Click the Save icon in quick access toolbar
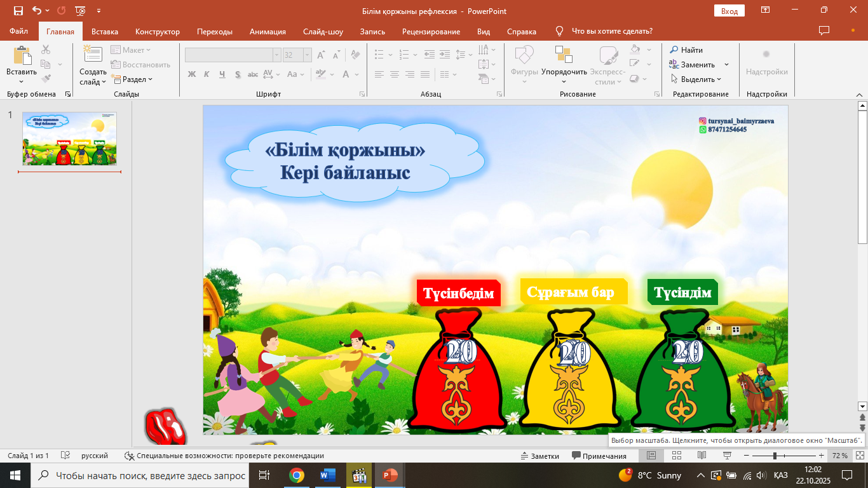Image resolution: width=868 pixels, height=488 pixels. [x=18, y=11]
